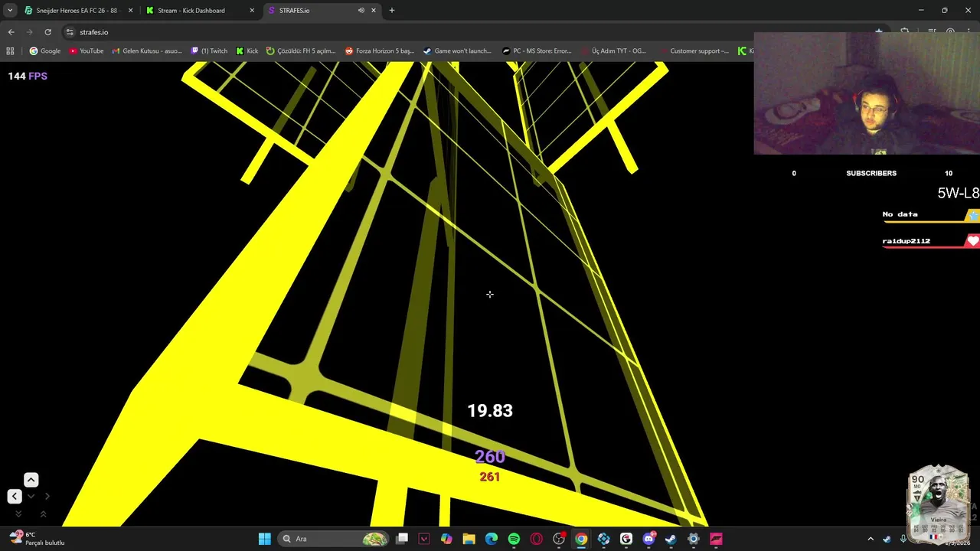This screenshot has width=980, height=551.
Task: Click the Chrome taskbar icon
Action: click(x=581, y=539)
